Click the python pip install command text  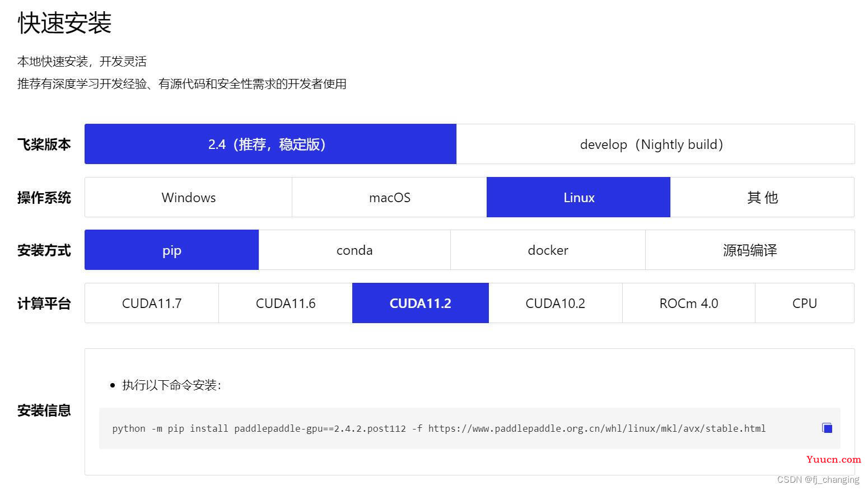click(438, 428)
